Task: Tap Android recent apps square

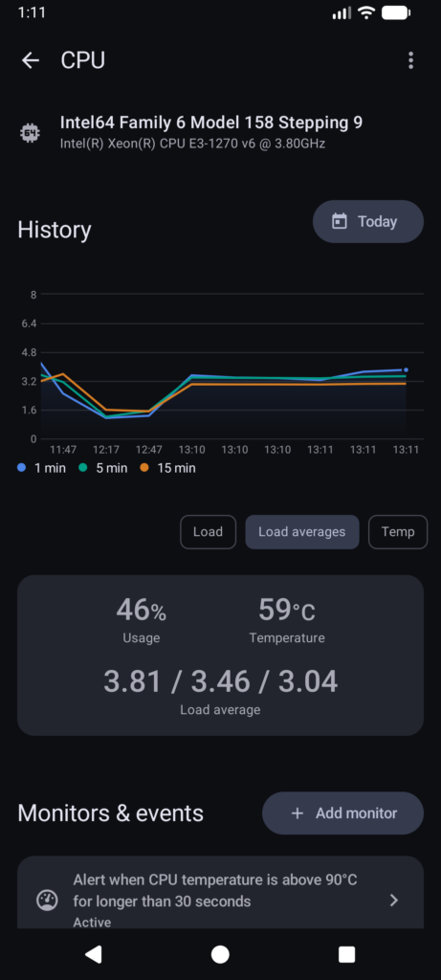Action: 346,954
